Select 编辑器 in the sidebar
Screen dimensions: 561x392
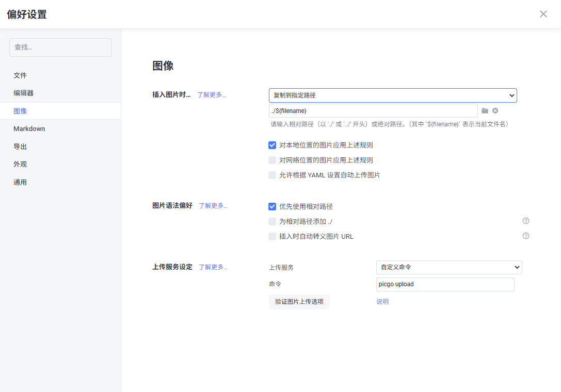24,93
